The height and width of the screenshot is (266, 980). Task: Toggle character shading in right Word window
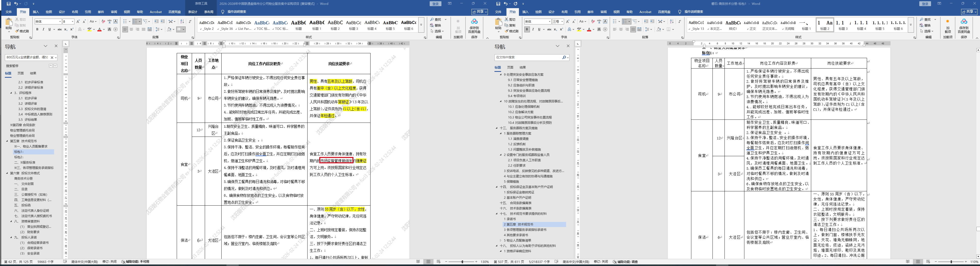coord(599,29)
